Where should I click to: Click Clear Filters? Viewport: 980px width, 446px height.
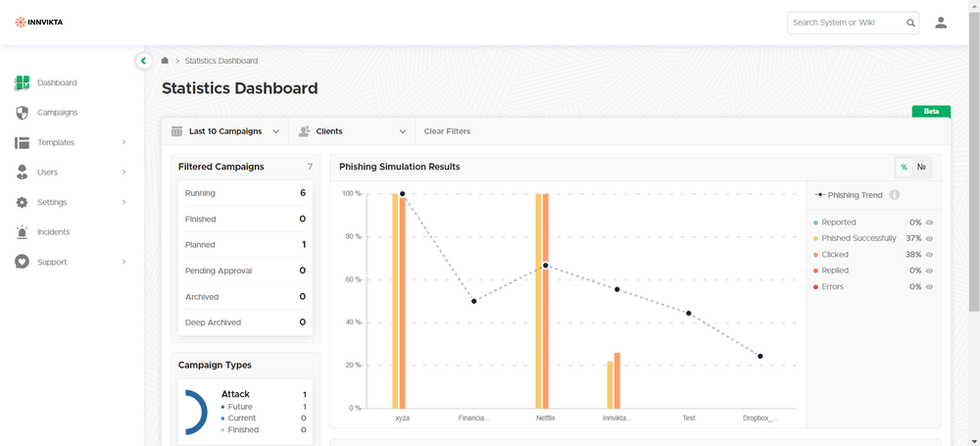pos(447,131)
